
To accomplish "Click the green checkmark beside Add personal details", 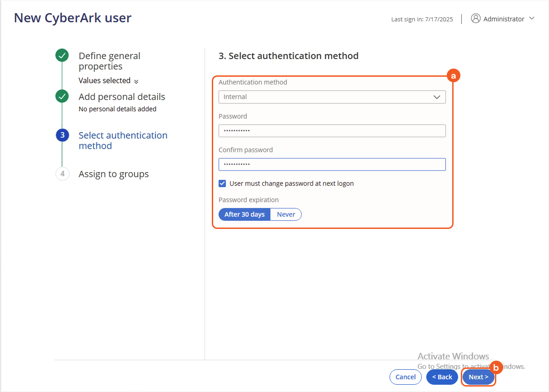I will (62, 97).
